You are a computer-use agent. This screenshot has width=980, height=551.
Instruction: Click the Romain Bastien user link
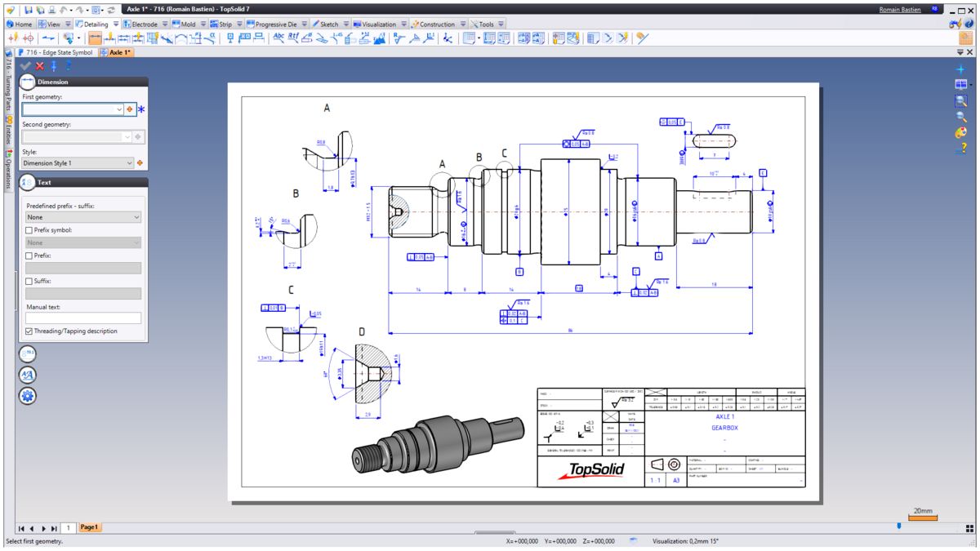(902, 10)
